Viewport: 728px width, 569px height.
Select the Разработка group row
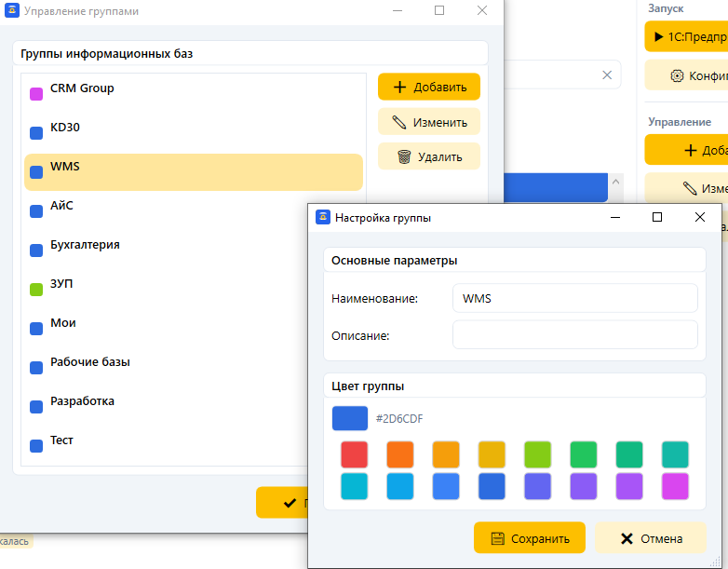point(166,406)
